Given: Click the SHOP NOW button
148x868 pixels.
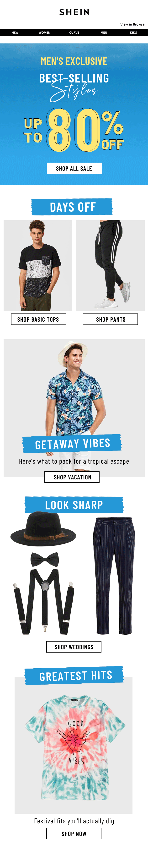Looking at the screenshot, I should [74, 834].
